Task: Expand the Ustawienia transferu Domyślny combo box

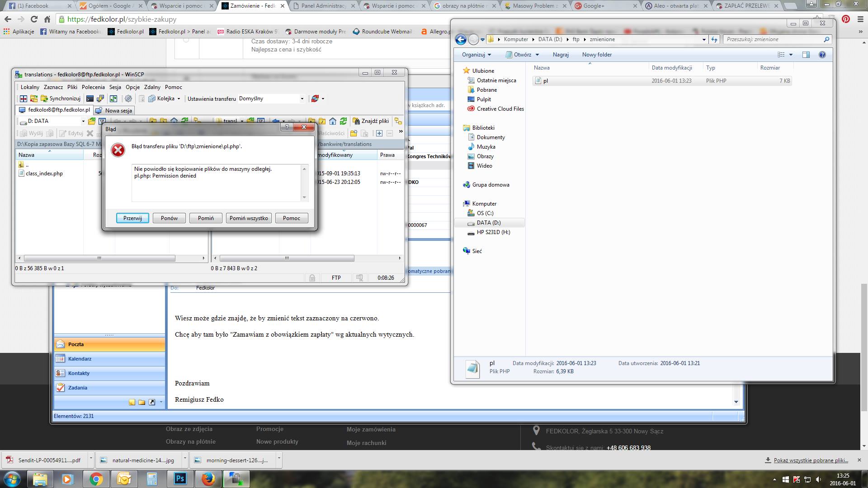Action: [302, 99]
